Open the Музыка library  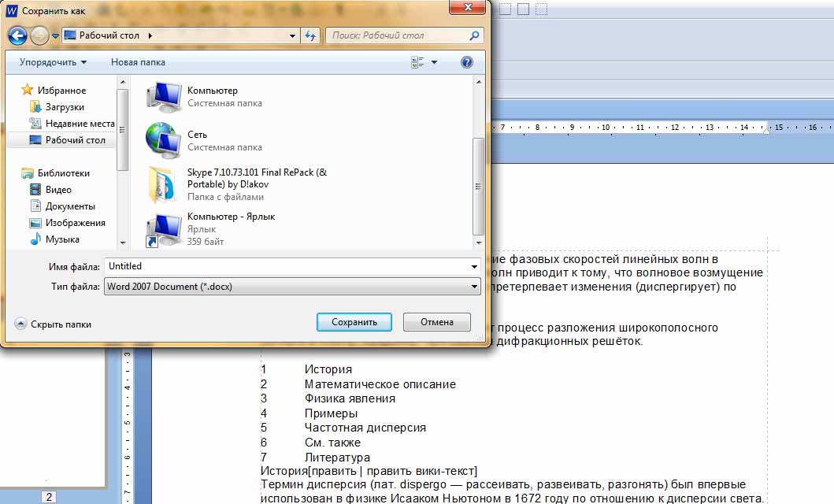[x=62, y=239]
